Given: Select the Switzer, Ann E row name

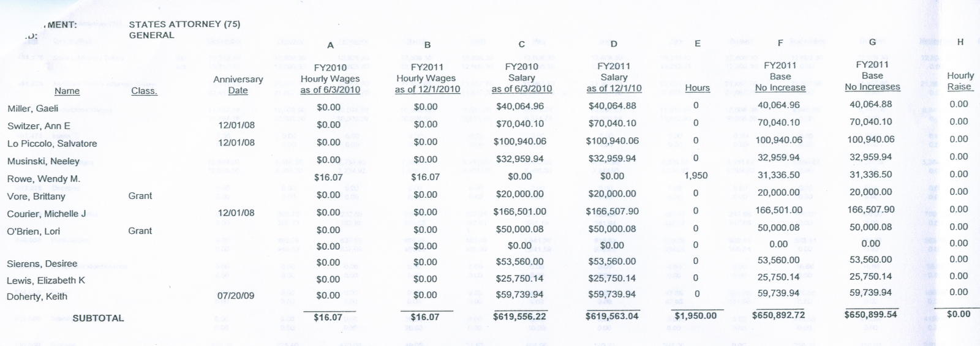Looking at the screenshot, I should tap(39, 126).
